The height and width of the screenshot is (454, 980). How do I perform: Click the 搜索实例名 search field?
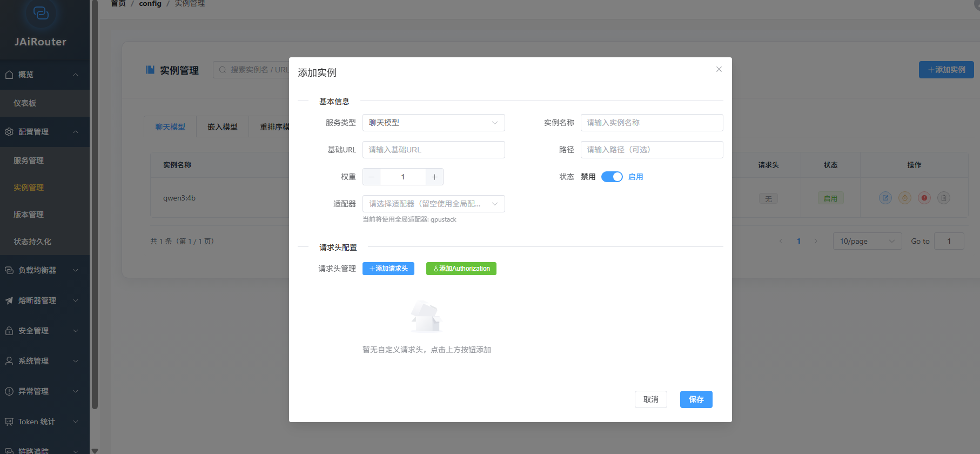pyautogui.click(x=251, y=70)
